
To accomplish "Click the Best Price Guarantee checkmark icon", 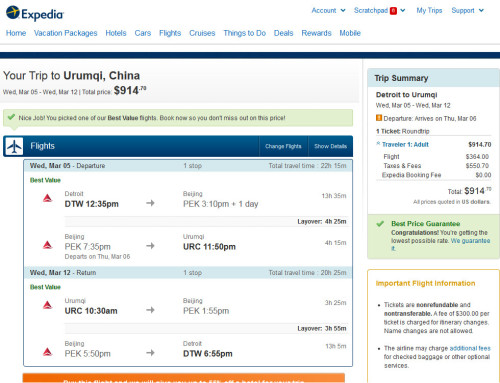I will tap(380, 224).
